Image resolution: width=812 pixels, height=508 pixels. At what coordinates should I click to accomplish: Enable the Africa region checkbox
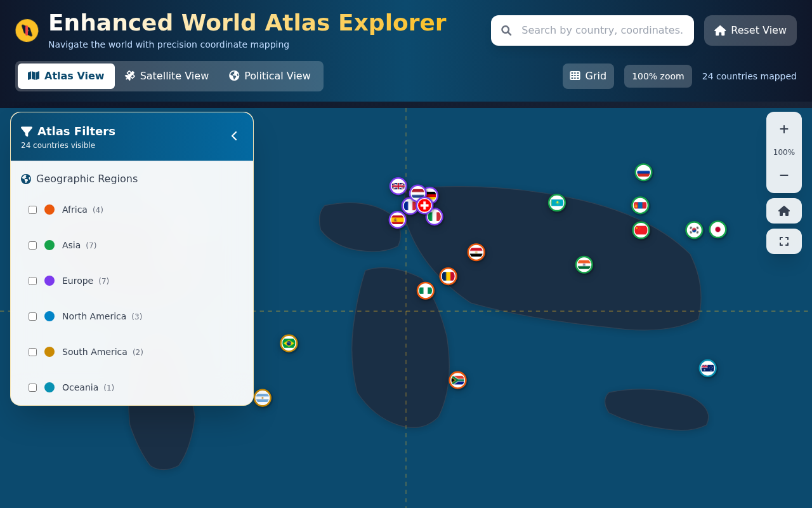point(32,210)
